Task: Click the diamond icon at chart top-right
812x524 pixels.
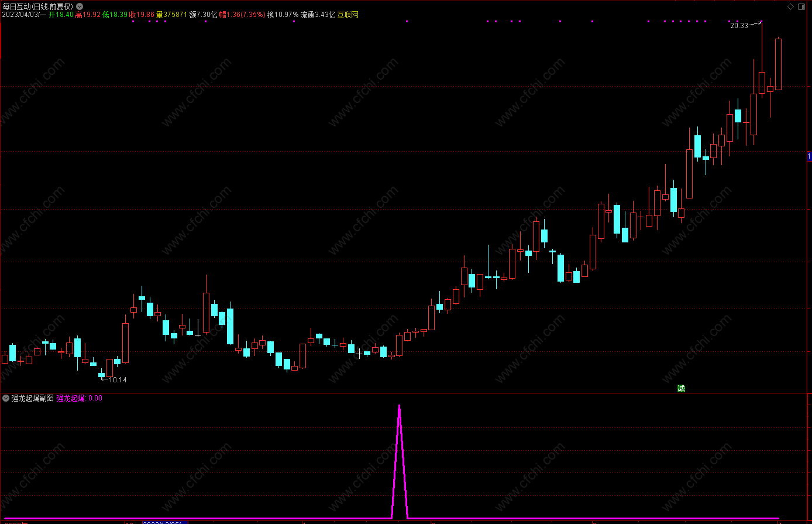Action: coord(791,6)
